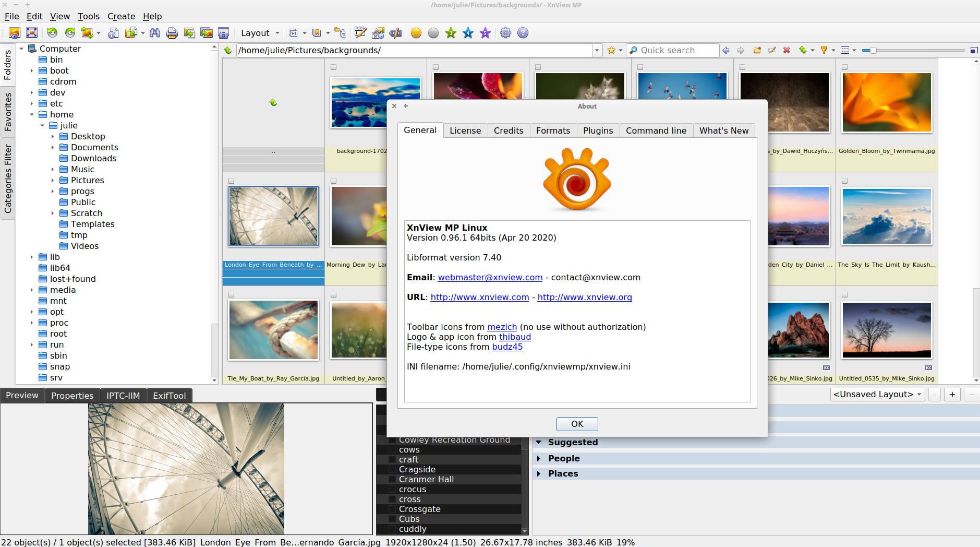Open the Layout dropdown in toolbar

(x=260, y=33)
